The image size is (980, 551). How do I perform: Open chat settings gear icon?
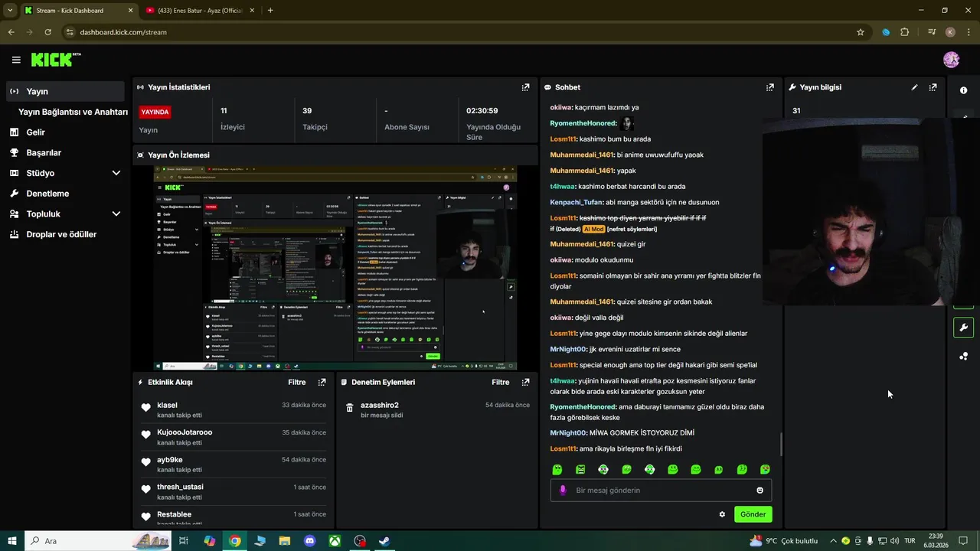click(722, 514)
